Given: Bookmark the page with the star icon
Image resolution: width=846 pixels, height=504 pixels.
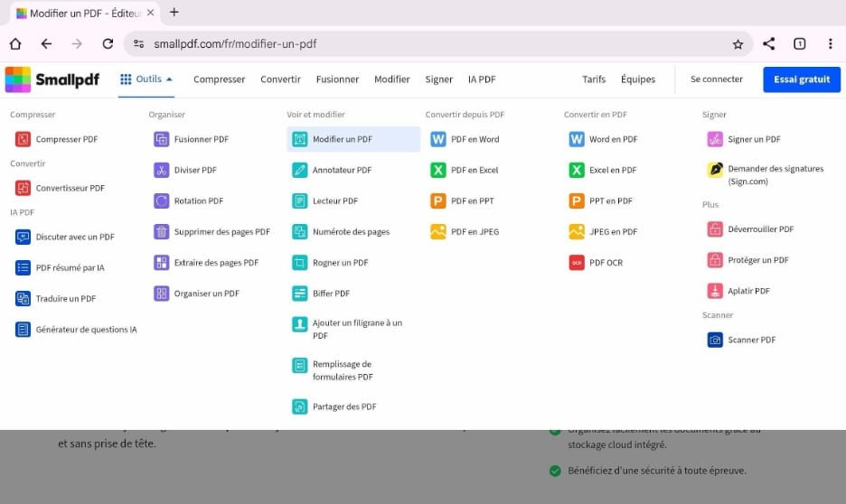Looking at the screenshot, I should coord(738,44).
